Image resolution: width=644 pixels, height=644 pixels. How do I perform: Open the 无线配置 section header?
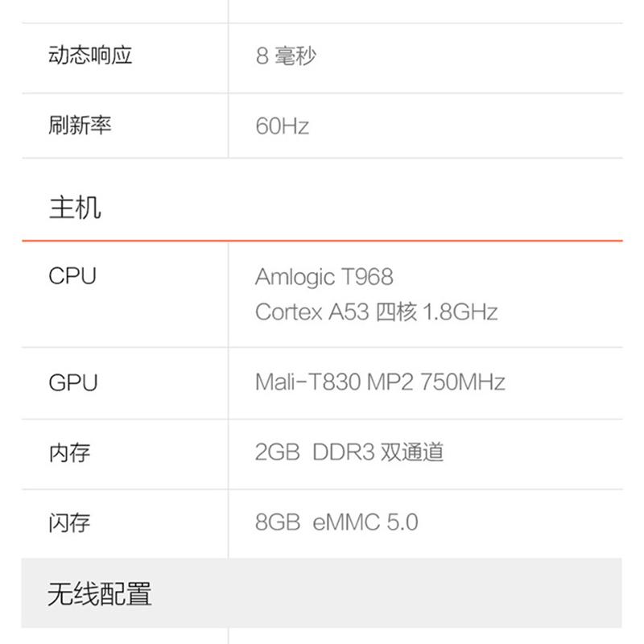coord(100,594)
